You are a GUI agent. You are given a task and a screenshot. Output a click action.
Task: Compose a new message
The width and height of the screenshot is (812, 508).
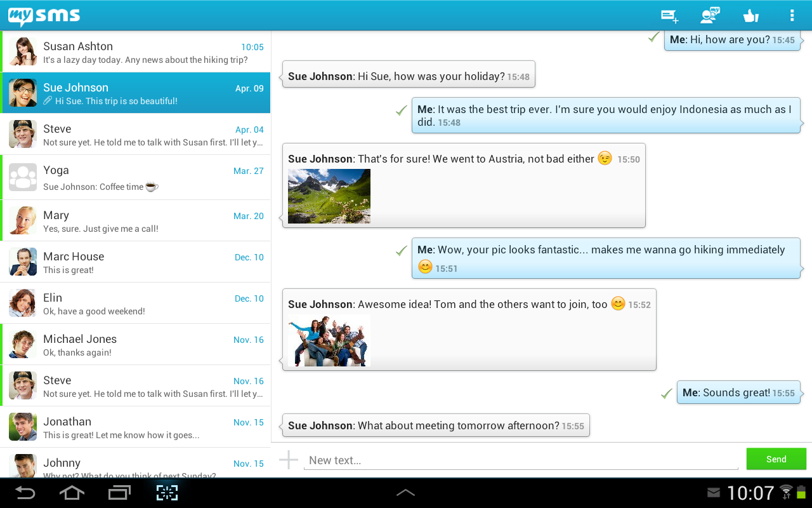pyautogui.click(x=669, y=15)
